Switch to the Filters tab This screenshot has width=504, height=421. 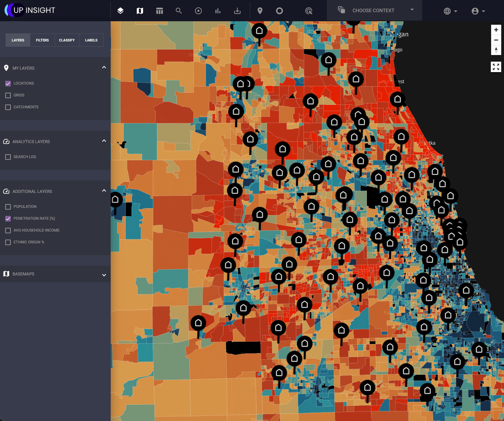click(42, 40)
